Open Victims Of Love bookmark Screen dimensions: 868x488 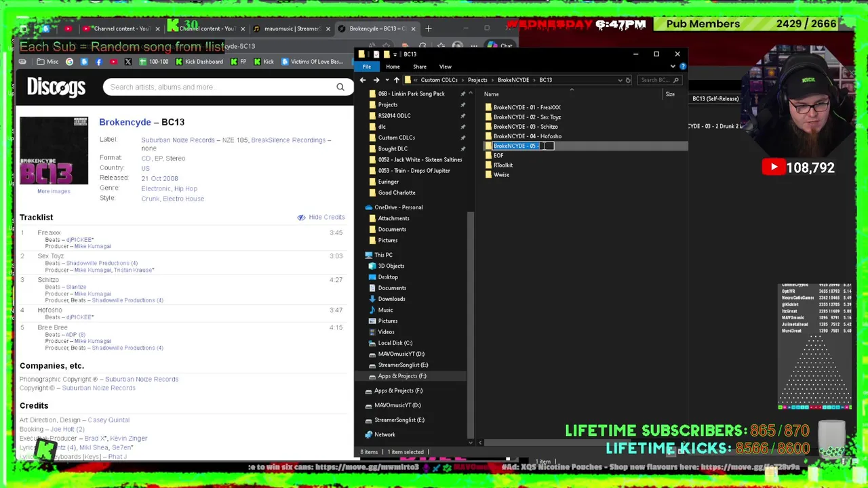[x=312, y=62]
